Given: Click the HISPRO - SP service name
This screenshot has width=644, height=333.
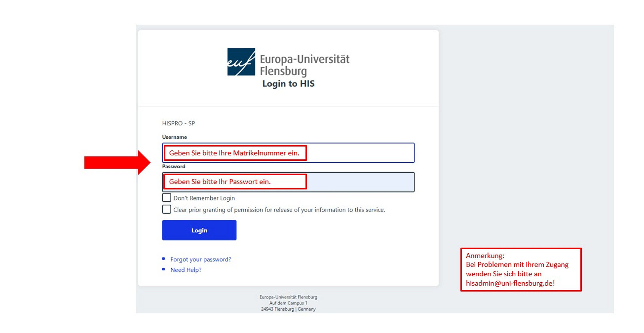Looking at the screenshot, I should point(179,123).
